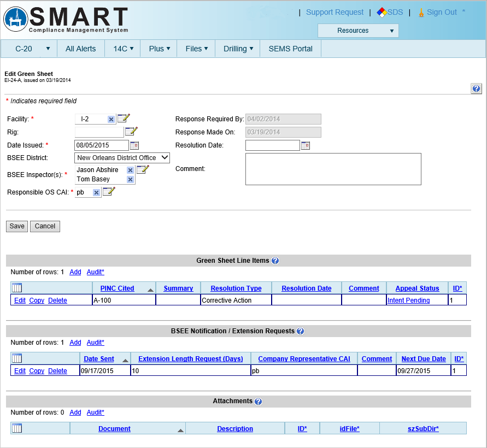Remove the I-2 facility selection
Image resolution: width=487 pixels, height=448 pixels.
click(x=111, y=119)
